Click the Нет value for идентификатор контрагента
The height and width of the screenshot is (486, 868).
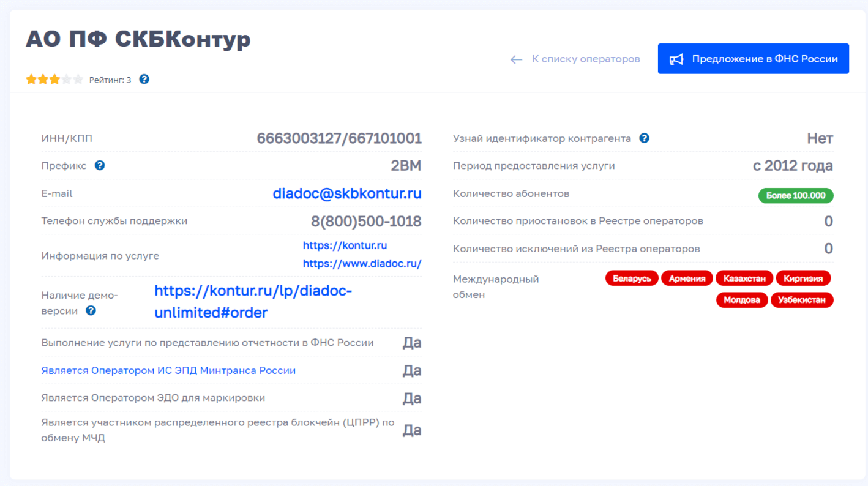(820, 138)
